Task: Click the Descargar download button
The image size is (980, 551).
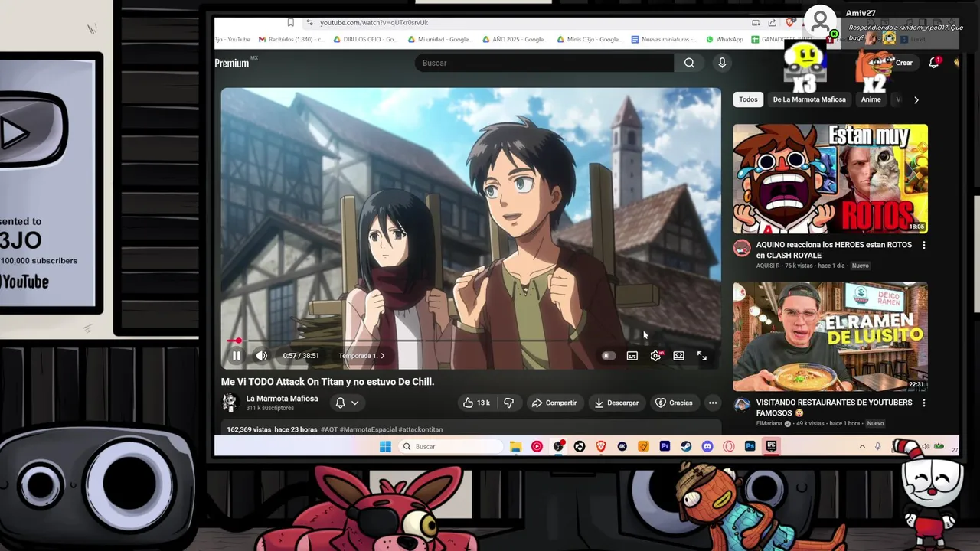Action: [616, 403]
